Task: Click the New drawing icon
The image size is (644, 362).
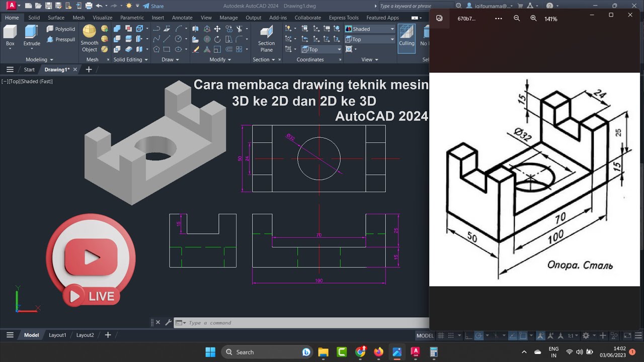Action: pos(28,6)
